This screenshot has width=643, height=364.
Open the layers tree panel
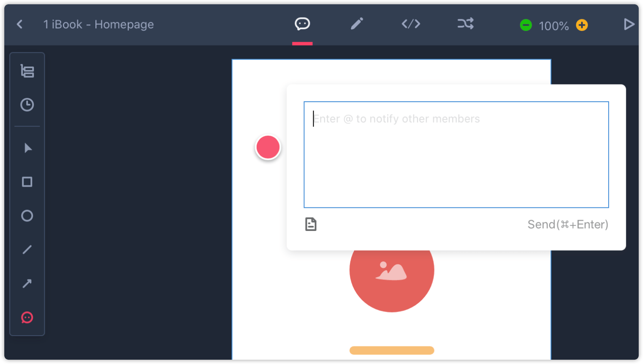pyautogui.click(x=27, y=71)
